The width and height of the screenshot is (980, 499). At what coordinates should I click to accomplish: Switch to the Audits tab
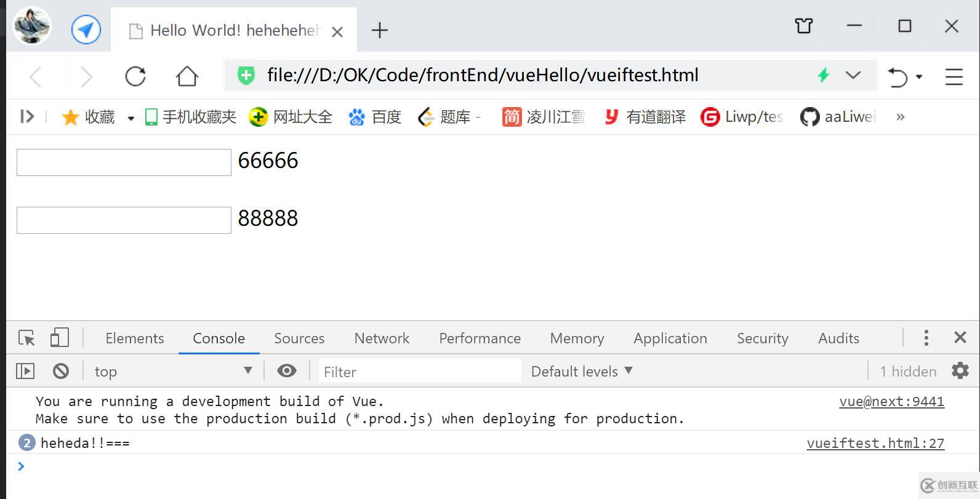point(838,338)
